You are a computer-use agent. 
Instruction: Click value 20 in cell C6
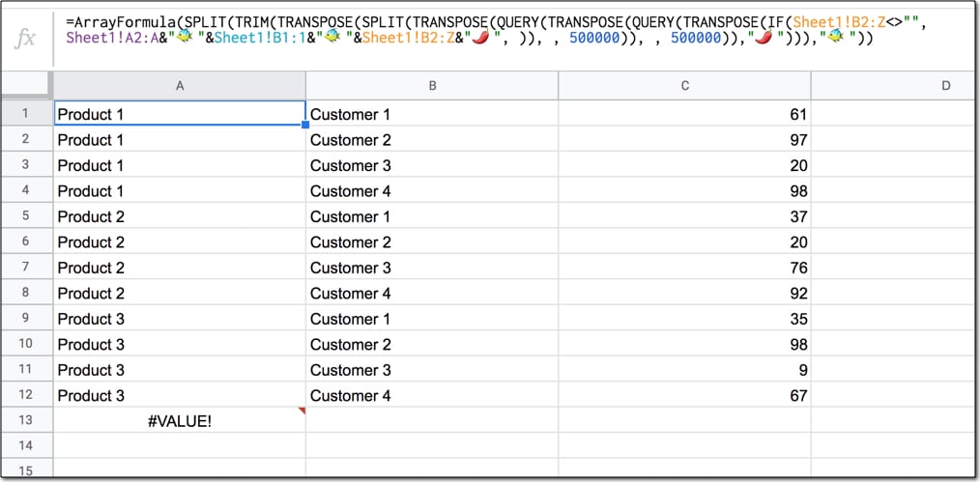pyautogui.click(x=798, y=242)
